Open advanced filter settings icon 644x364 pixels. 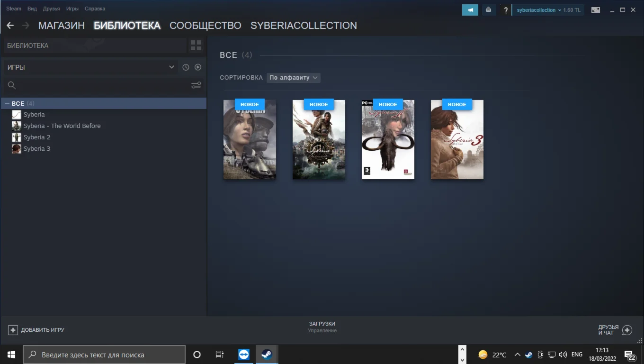click(x=196, y=85)
